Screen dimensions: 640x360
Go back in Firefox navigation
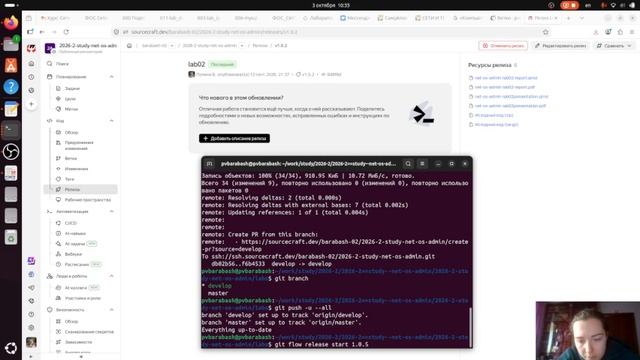pos(42,32)
